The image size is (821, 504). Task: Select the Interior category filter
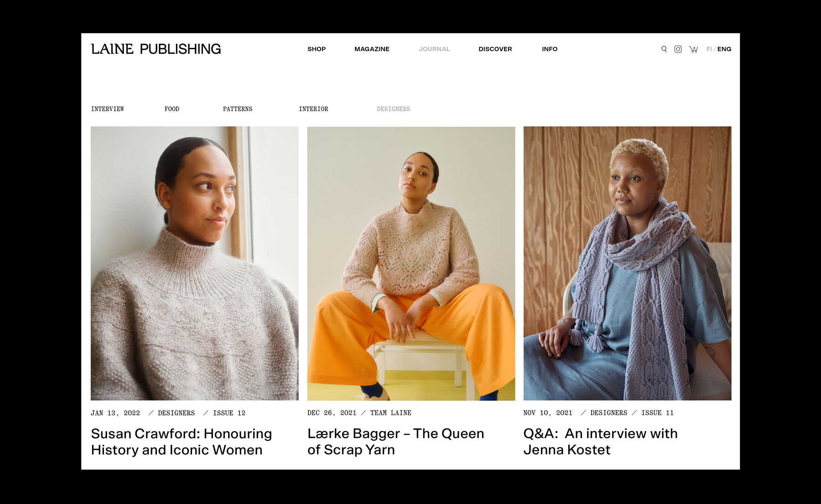[x=313, y=109]
